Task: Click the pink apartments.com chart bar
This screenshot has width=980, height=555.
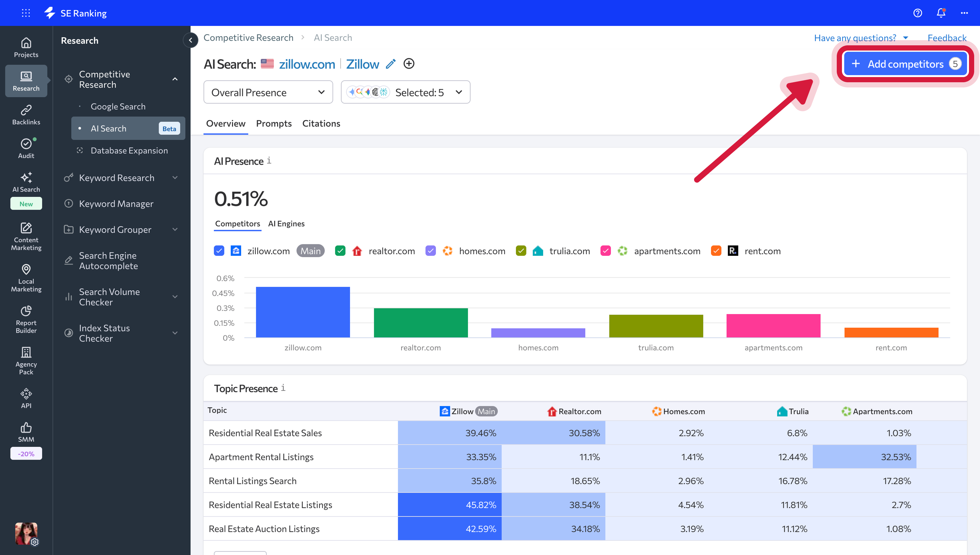Action: [x=773, y=326]
